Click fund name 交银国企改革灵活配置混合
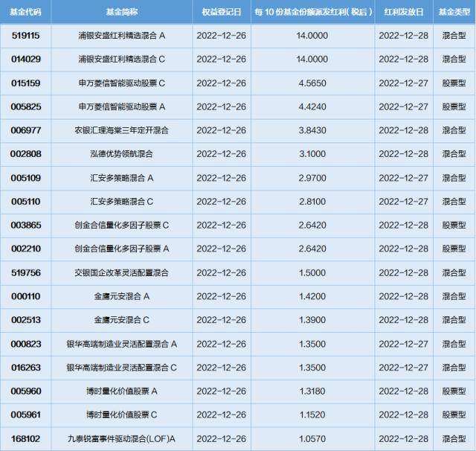 coord(122,272)
